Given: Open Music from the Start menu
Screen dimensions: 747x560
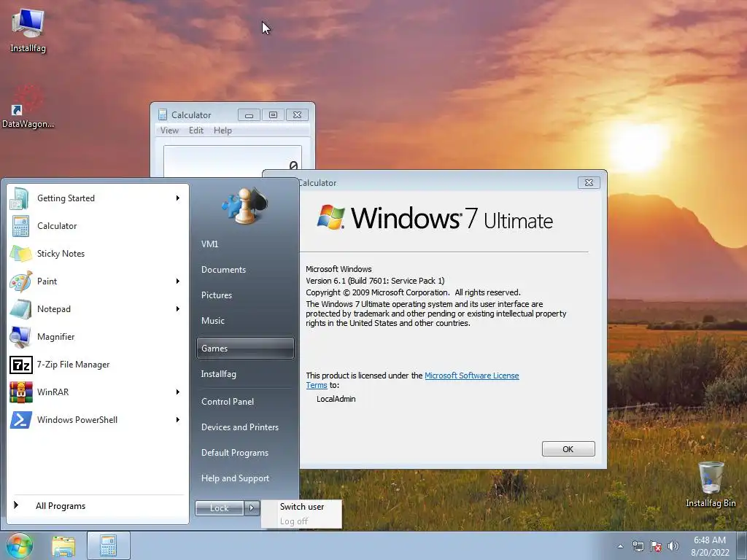Looking at the screenshot, I should [245, 321].
